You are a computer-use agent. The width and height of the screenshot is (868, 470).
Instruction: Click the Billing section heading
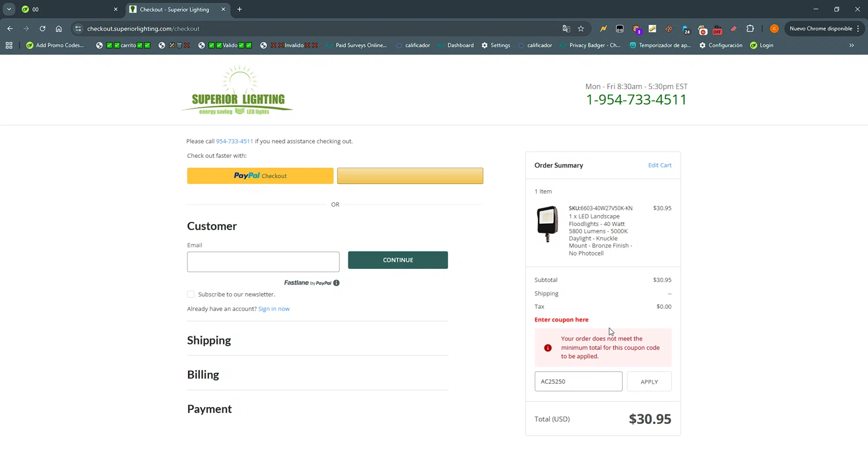coord(203,375)
